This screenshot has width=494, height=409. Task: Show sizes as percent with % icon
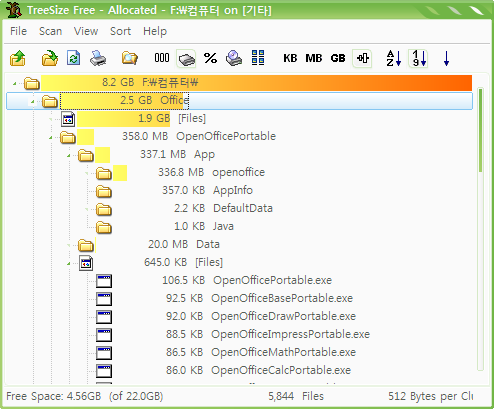[x=210, y=58]
